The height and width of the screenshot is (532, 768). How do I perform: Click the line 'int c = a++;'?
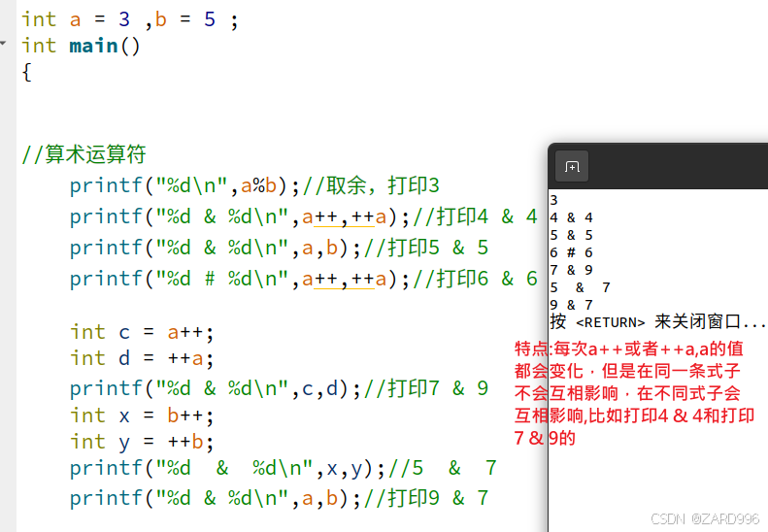click(x=142, y=332)
